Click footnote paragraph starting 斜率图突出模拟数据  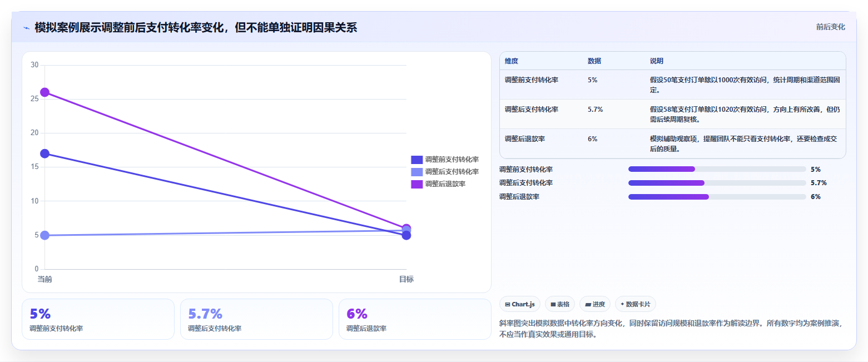[671, 329]
